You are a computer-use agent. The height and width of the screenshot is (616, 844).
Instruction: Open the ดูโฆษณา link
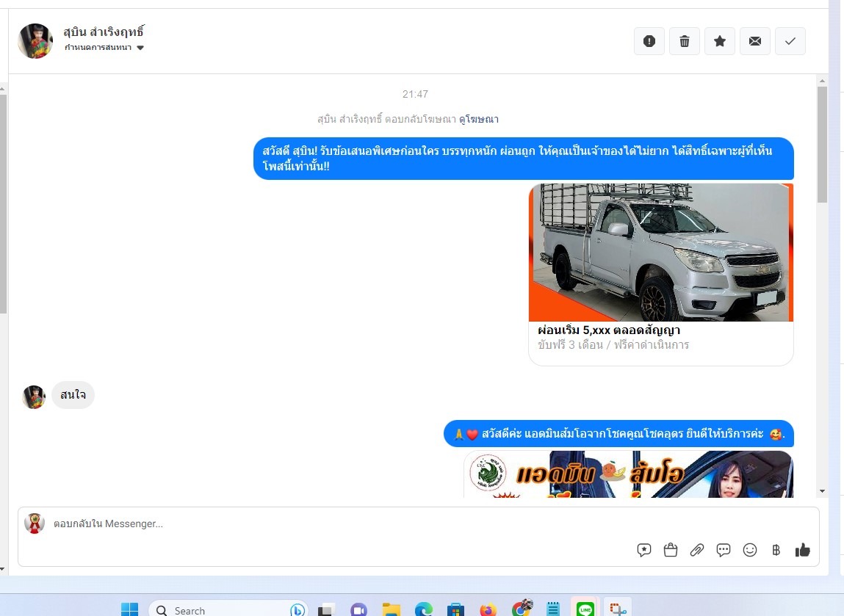pyautogui.click(x=479, y=119)
